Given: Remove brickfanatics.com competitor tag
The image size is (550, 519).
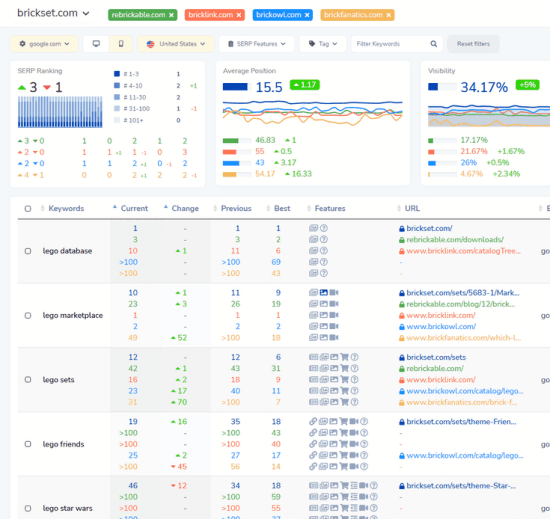Looking at the screenshot, I should 389,15.
